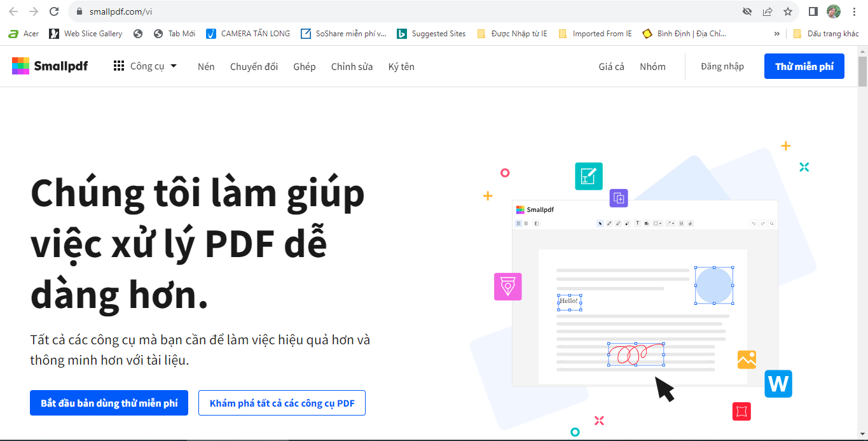Screen dimensions: 868x441
Task: Click the teal edit PDF icon in illustration
Action: tap(589, 176)
